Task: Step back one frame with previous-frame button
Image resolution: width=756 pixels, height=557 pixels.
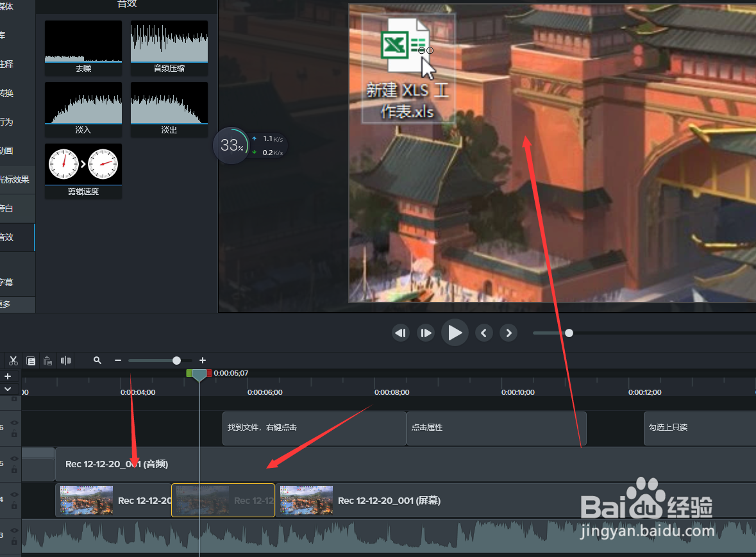Action: 401,333
